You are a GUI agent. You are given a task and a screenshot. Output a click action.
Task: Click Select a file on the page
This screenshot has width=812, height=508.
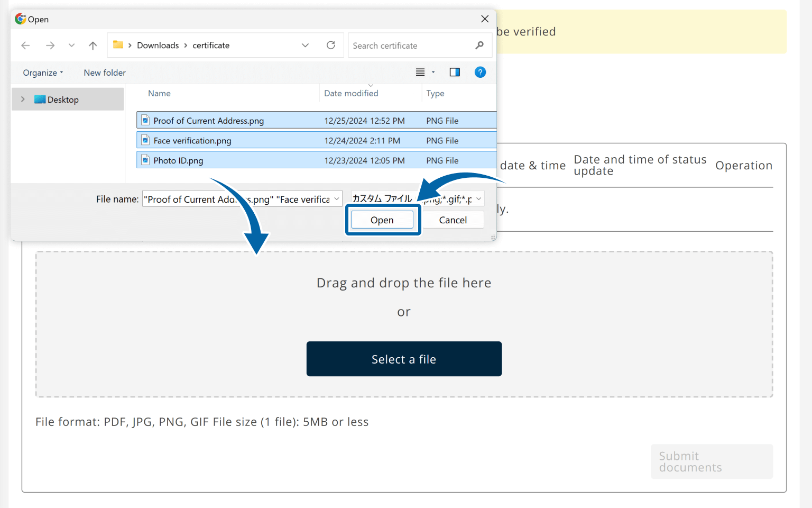click(404, 359)
